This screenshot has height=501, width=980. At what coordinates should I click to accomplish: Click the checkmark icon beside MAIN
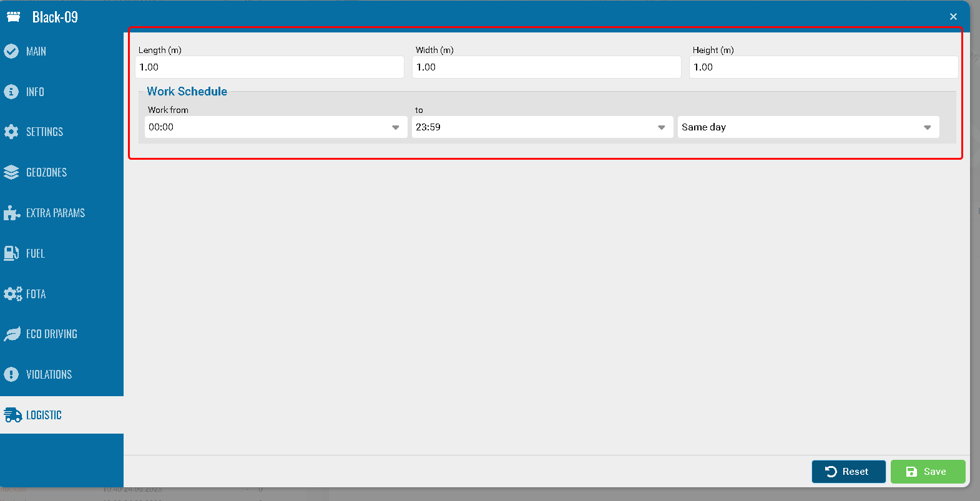tap(11, 51)
